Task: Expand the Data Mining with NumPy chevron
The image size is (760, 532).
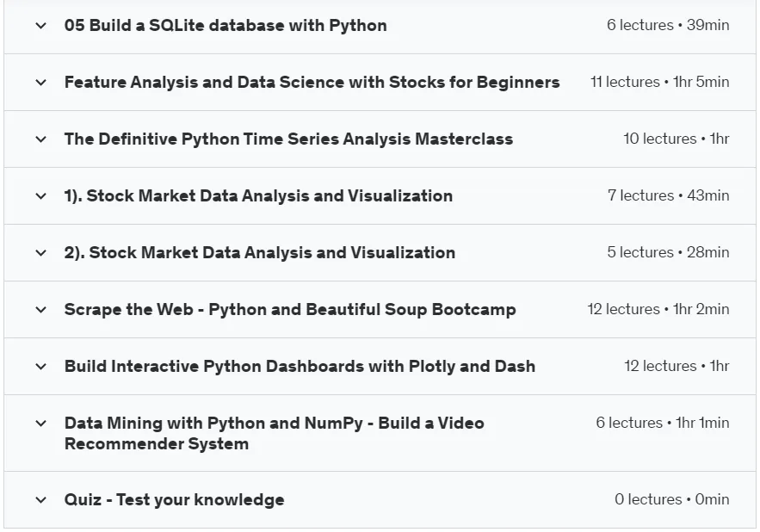Action: [41, 423]
